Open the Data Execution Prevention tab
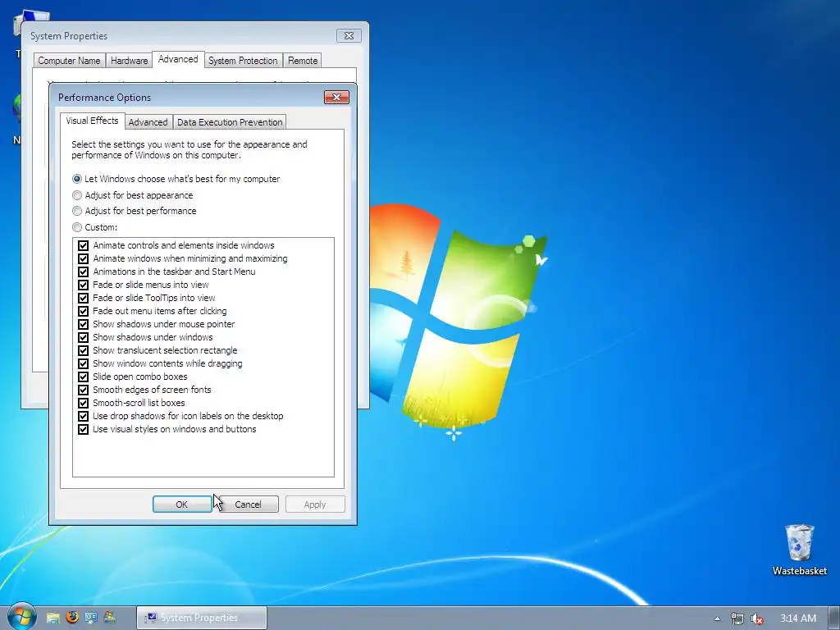Image resolution: width=840 pixels, height=630 pixels. tap(230, 122)
